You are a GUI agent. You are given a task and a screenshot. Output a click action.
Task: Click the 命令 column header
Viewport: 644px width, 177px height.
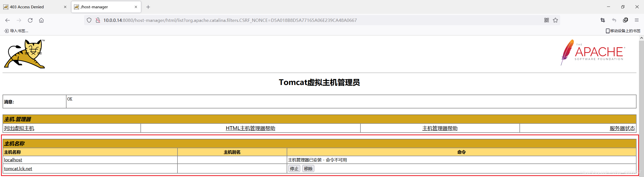[x=462, y=152]
